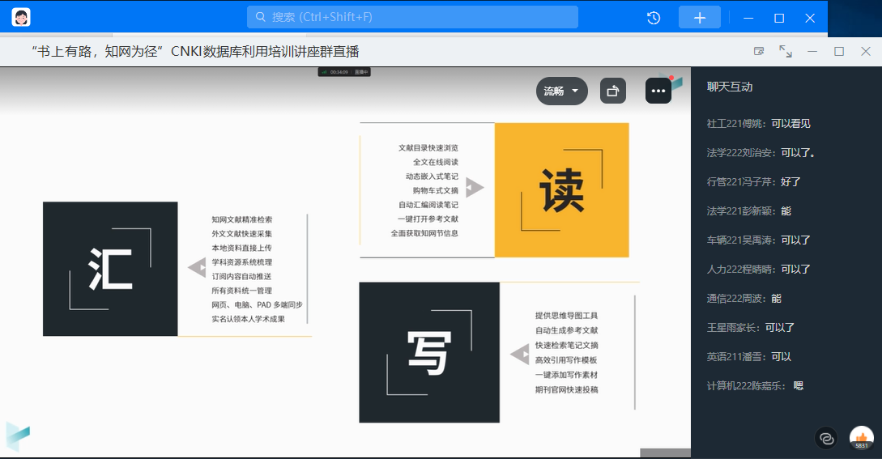The height and width of the screenshot is (460, 883).
Task: Click the user avatar in top-left corner
Action: pyautogui.click(x=20, y=17)
